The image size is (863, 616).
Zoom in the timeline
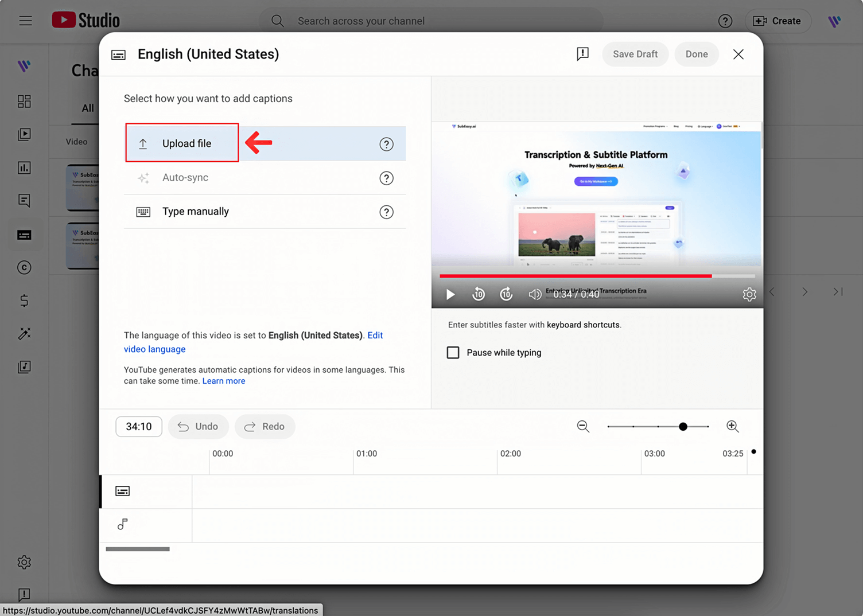(732, 426)
